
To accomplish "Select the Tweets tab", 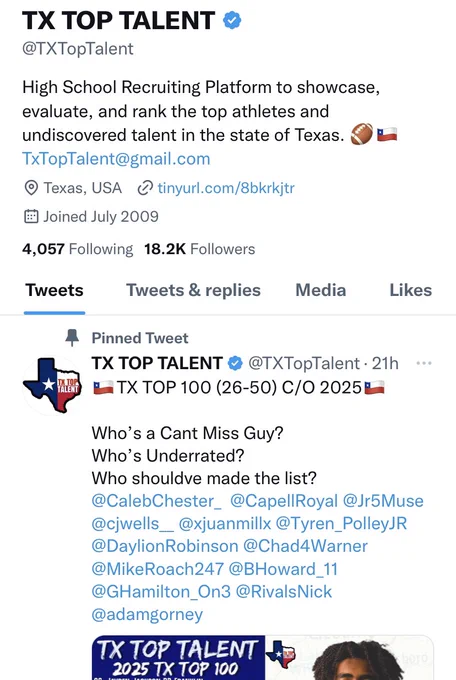I will (x=54, y=290).
